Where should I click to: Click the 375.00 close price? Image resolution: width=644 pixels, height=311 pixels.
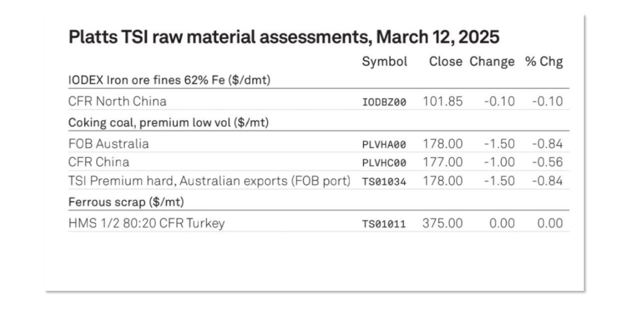click(442, 223)
